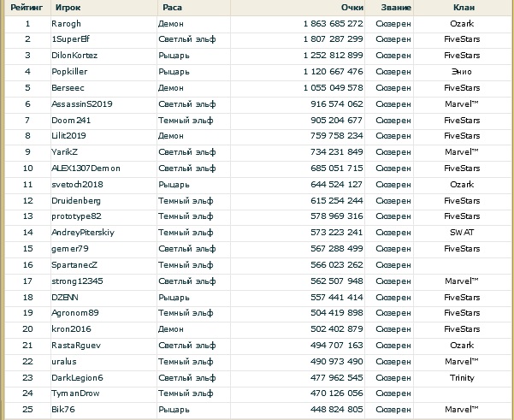
Task: Click on player Popkiller
Action: click(69, 72)
